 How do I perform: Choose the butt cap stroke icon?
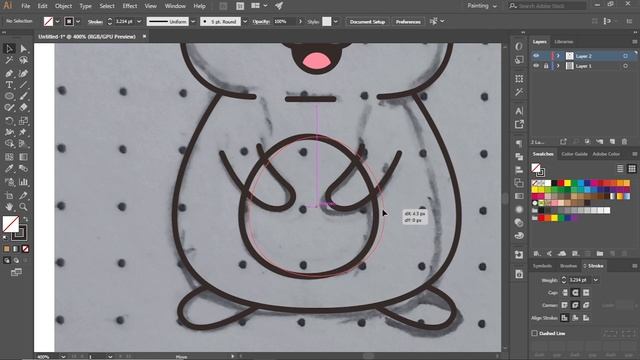[x=565, y=293]
